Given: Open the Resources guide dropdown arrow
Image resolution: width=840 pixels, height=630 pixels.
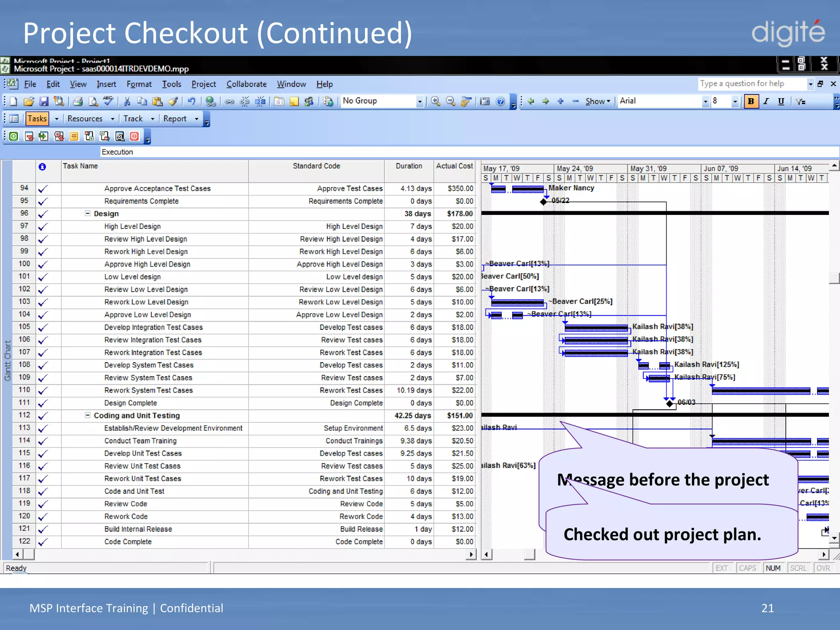Looking at the screenshot, I should 112,119.
